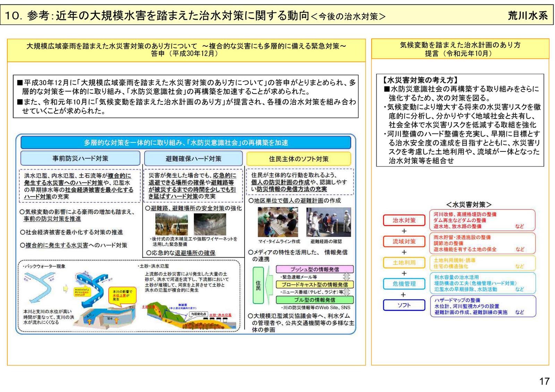Click the bullet ○応急的な退避場所の確保
This screenshot has width=555, height=392.
pos(180,253)
